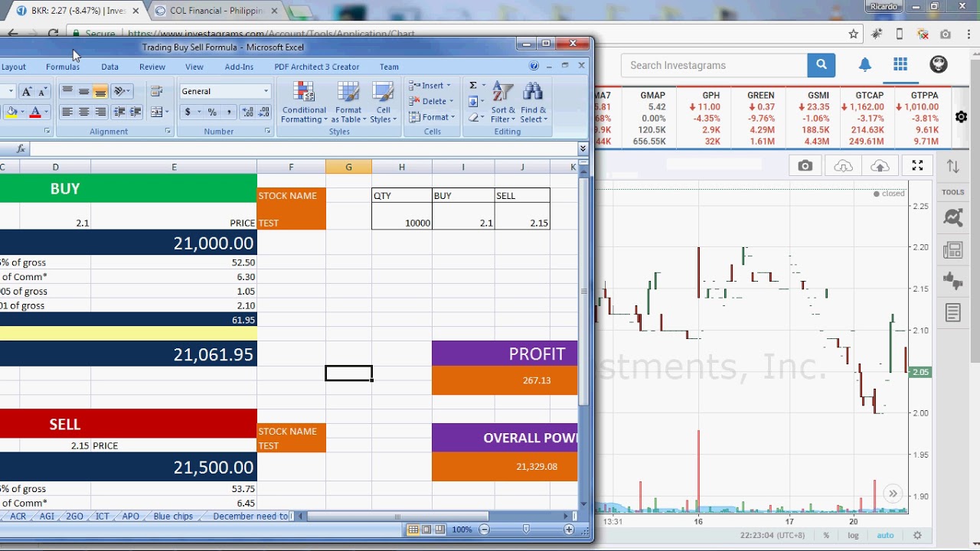
Task: Click the Font Color red A
Action: coord(34,112)
